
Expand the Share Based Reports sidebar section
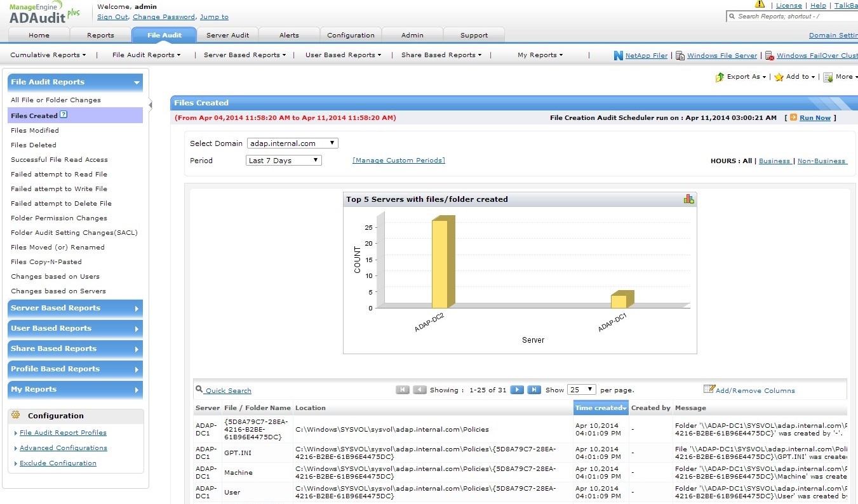pos(75,349)
